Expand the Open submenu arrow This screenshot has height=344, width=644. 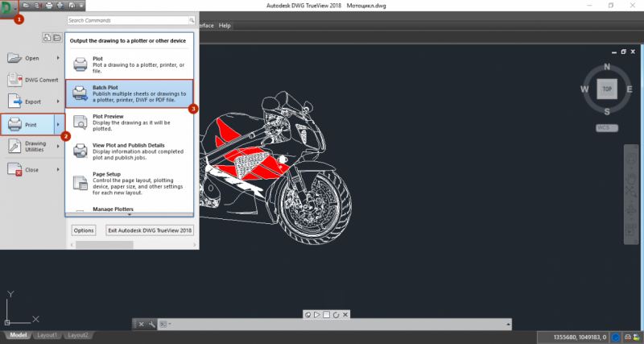click(x=58, y=58)
